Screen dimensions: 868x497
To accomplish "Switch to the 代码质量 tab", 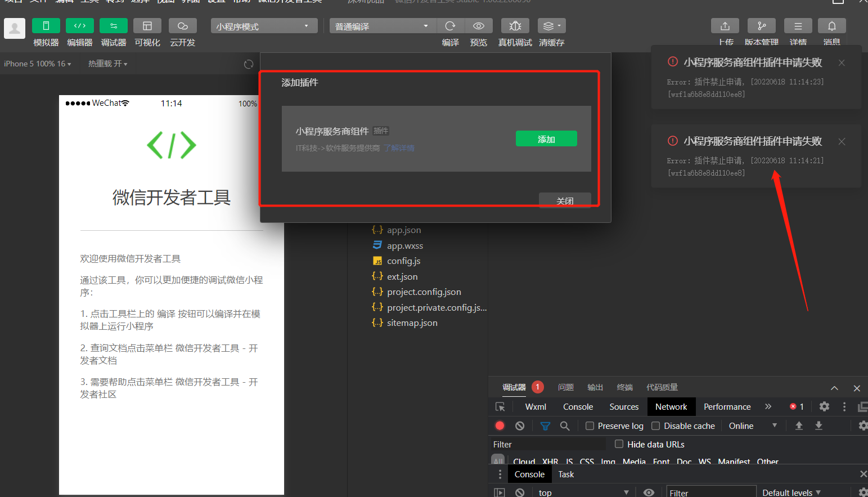I will coord(662,387).
